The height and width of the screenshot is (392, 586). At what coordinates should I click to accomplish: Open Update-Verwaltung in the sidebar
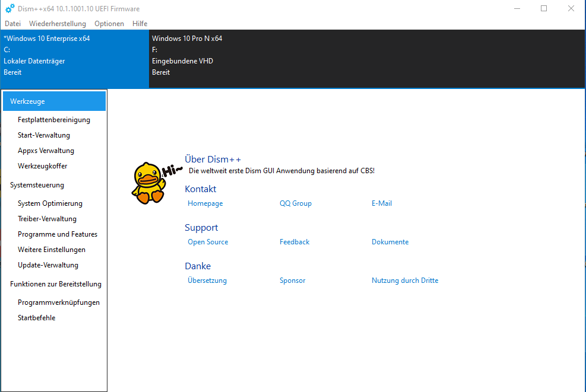(48, 265)
